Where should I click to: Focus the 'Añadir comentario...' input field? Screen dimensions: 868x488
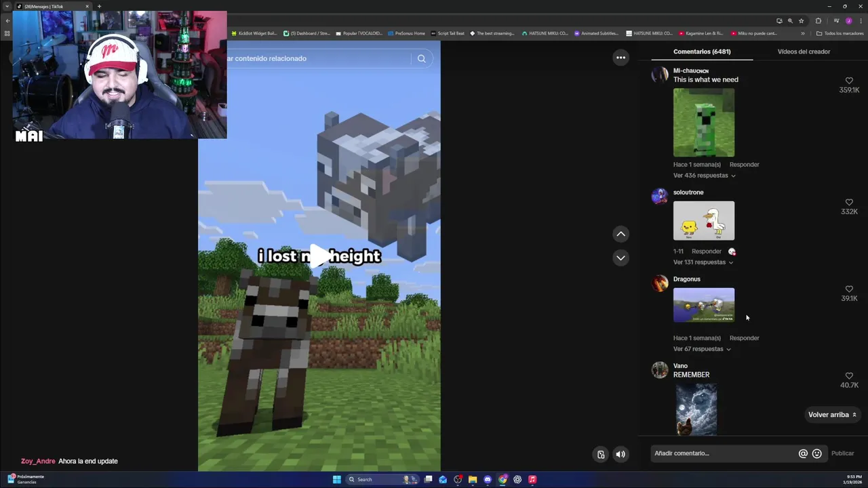click(x=722, y=453)
